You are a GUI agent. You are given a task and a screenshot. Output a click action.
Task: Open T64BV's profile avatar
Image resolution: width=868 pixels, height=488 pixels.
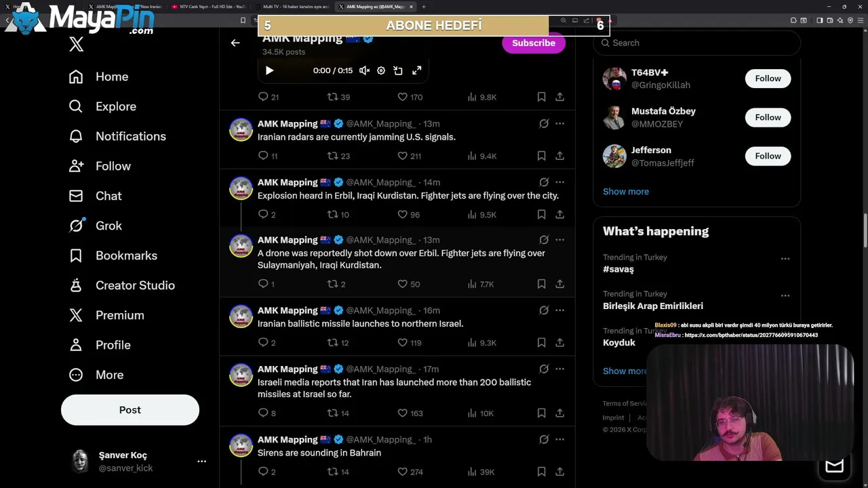(x=614, y=79)
